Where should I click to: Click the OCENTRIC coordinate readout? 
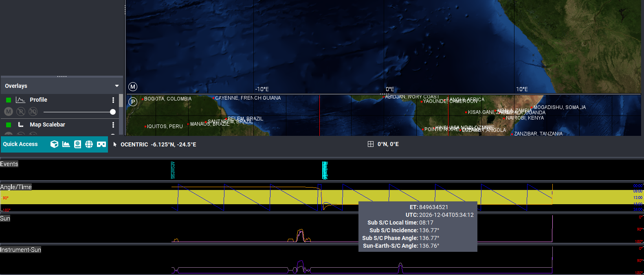158,144
